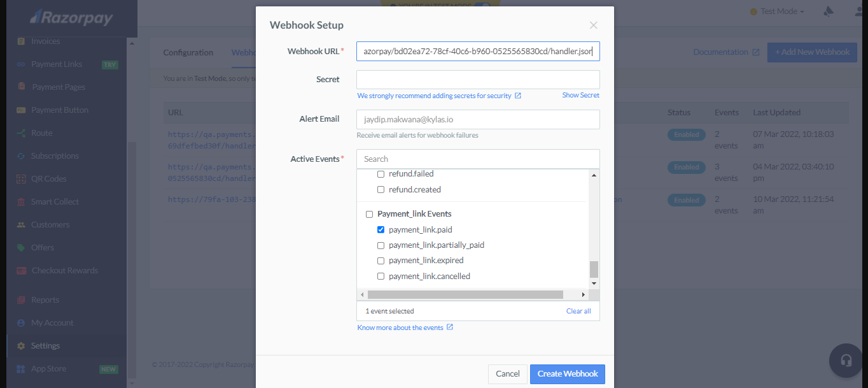Open Subscriptions sidebar icon

point(21,156)
